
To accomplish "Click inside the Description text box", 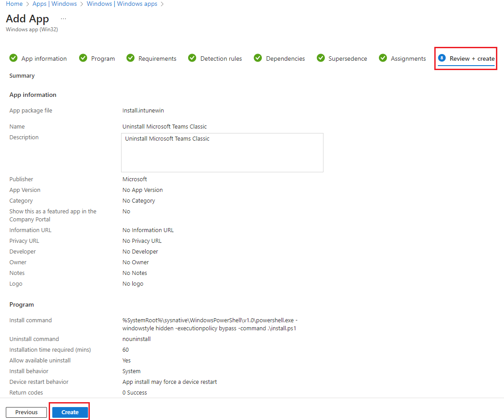I will 222,153.
